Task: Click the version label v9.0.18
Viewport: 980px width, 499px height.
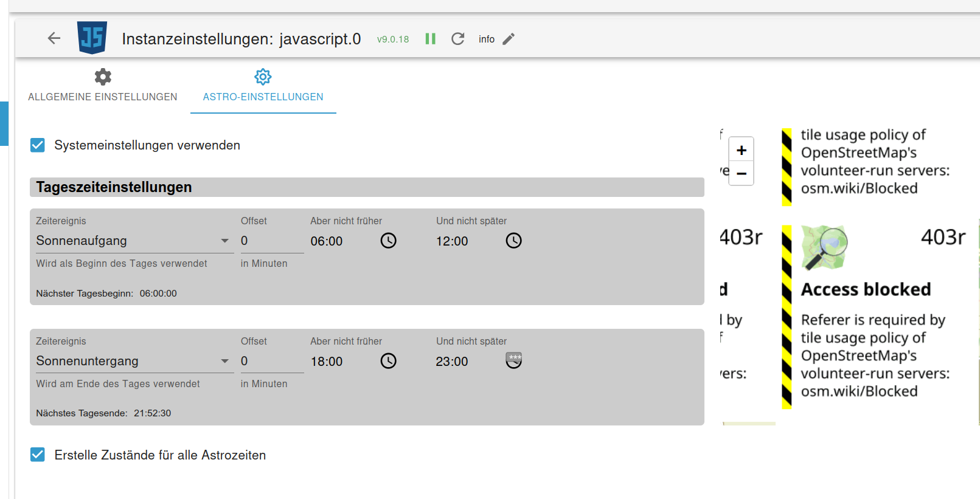Action: (x=393, y=40)
